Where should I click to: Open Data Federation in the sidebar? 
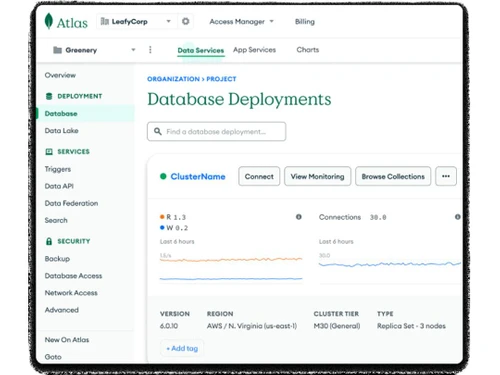pyautogui.click(x=71, y=203)
